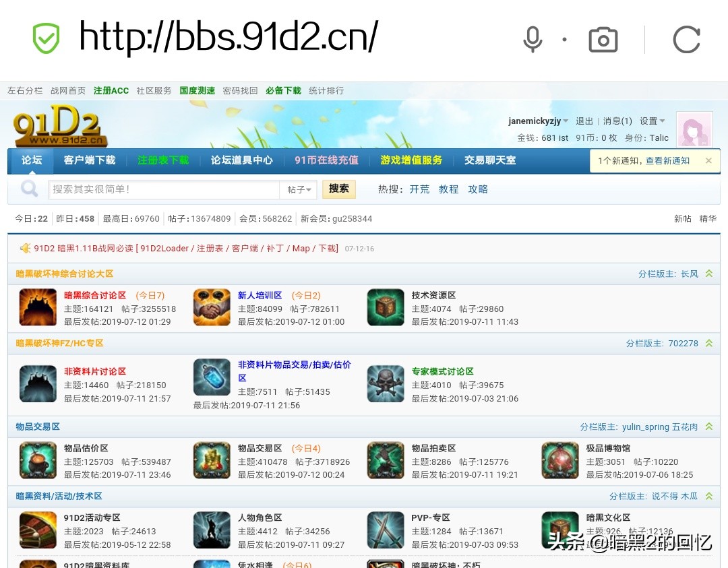
Task: Expand the janemickyzjy username dropdown
Action: tap(566, 121)
